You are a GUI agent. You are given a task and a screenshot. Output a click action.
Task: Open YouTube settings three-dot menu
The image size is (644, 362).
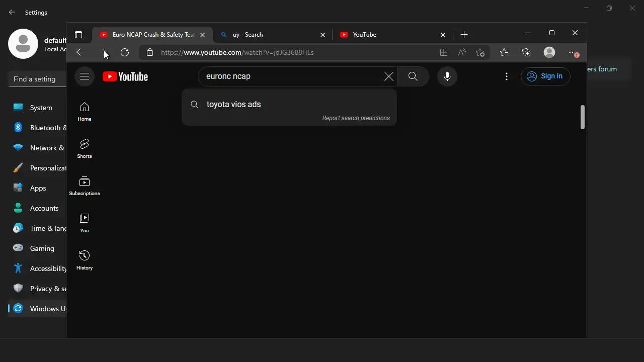(507, 76)
